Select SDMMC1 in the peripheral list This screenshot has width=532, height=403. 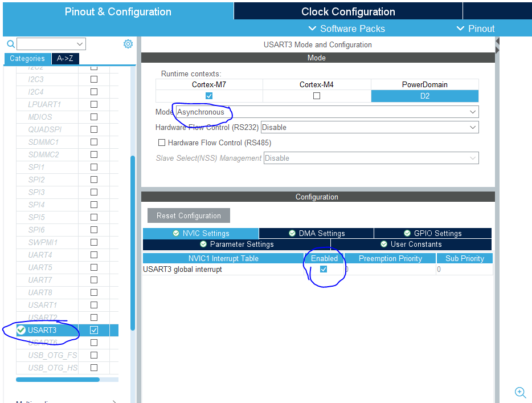click(x=43, y=142)
